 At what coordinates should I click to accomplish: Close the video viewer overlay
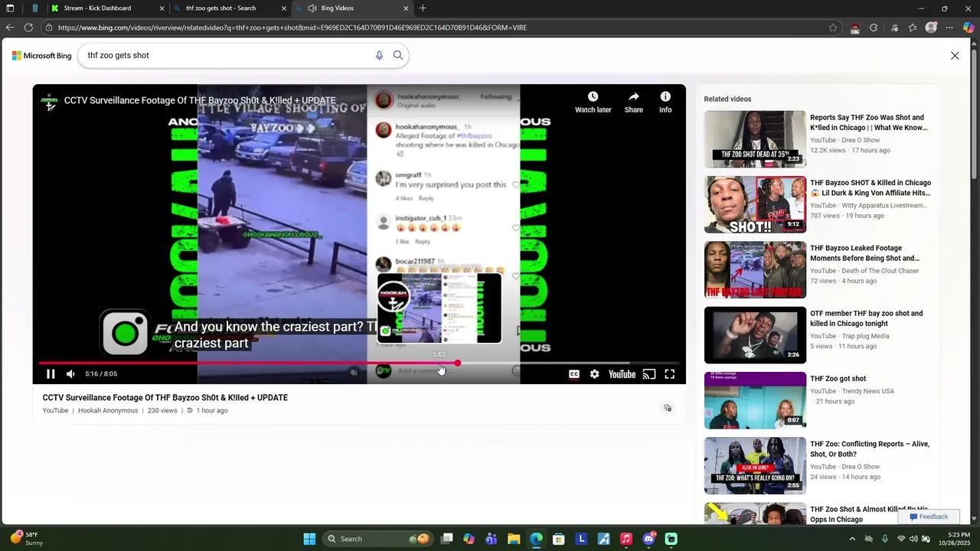955,56
